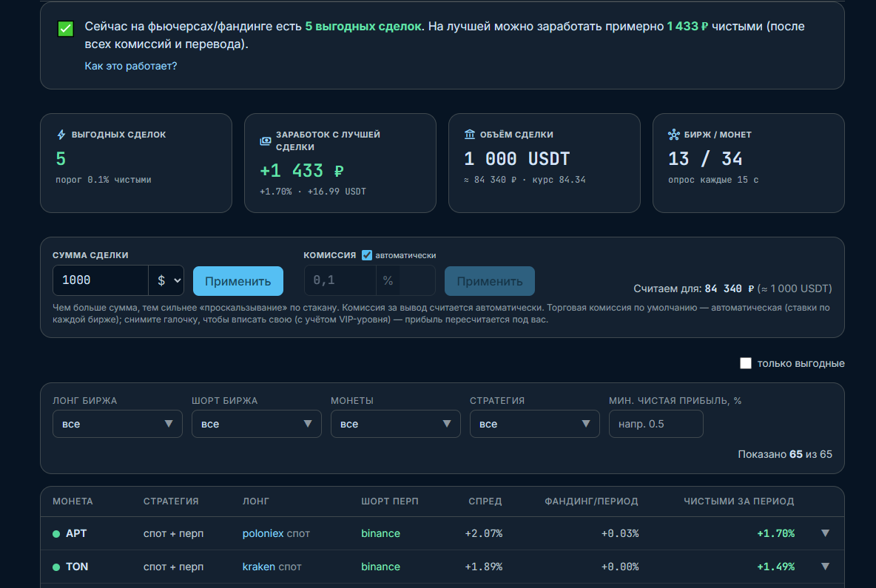This screenshot has height=588, width=876.
Task: Click the ЛОНГ table column header
Action: click(256, 501)
